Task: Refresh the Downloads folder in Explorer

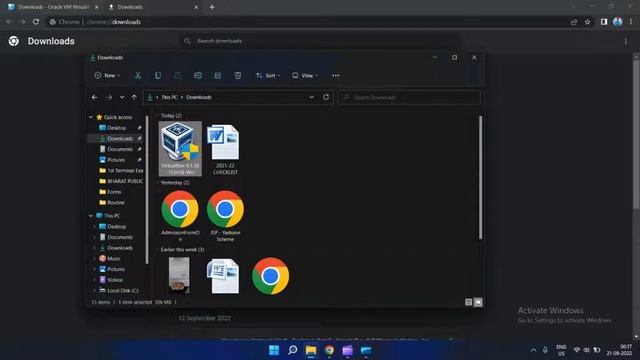Action: tap(326, 97)
